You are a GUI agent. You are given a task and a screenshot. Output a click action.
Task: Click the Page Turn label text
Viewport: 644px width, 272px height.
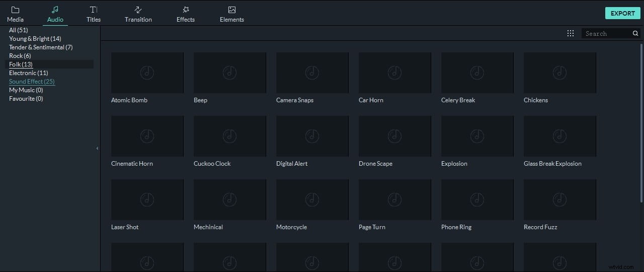372,227
